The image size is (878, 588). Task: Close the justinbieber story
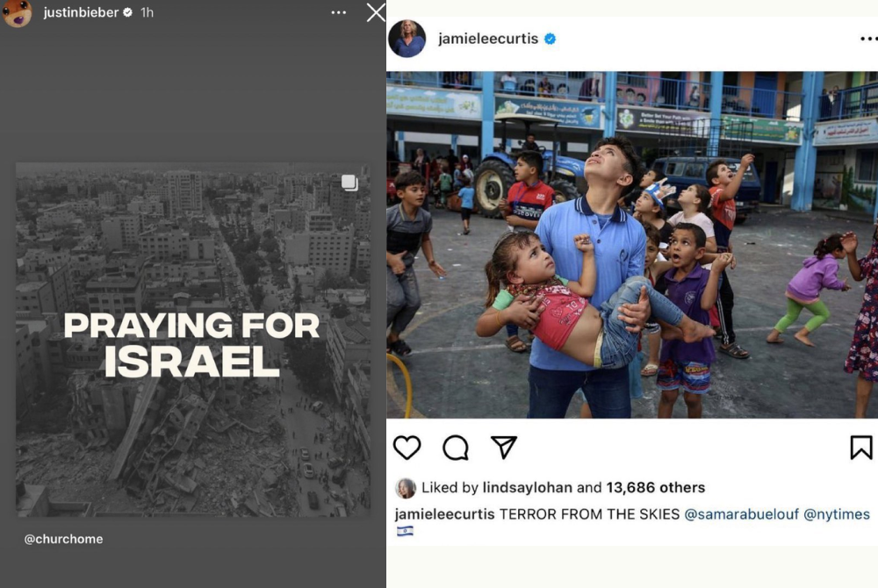click(376, 12)
